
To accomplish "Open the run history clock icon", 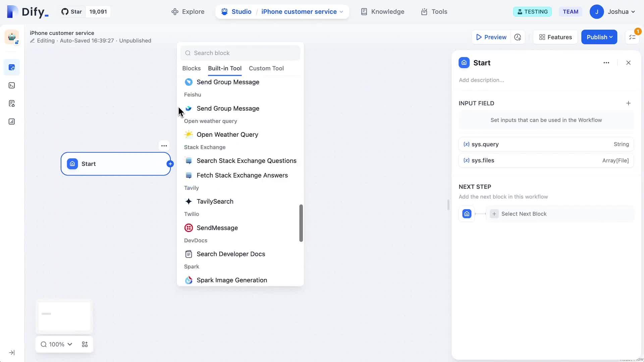I will 518,37.
